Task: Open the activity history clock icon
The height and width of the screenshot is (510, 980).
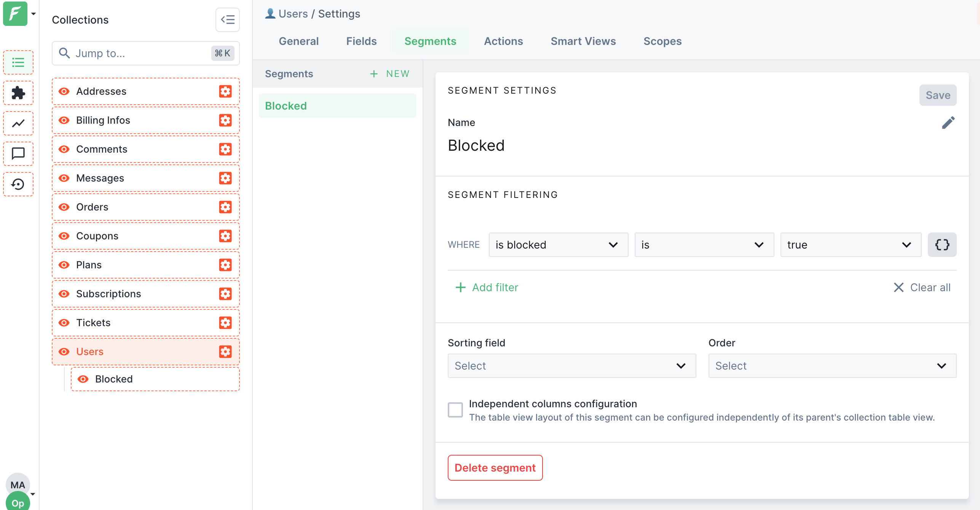Action: click(18, 184)
